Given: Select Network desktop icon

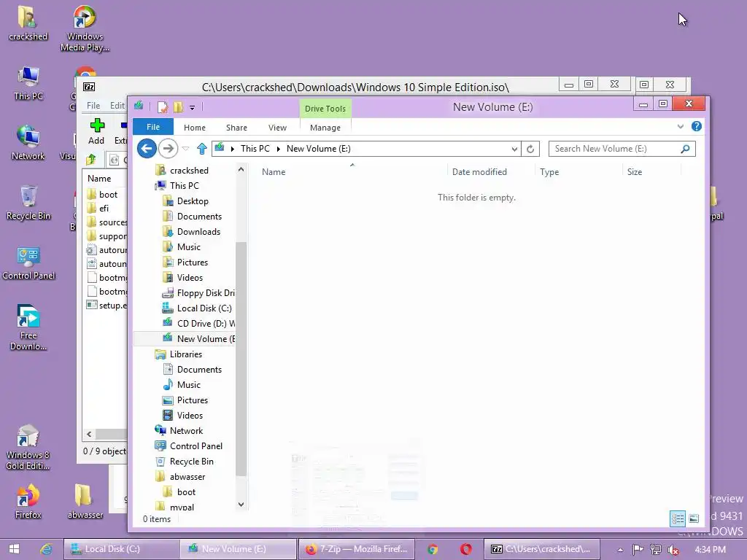Looking at the screenshot, I should [28, 143].
